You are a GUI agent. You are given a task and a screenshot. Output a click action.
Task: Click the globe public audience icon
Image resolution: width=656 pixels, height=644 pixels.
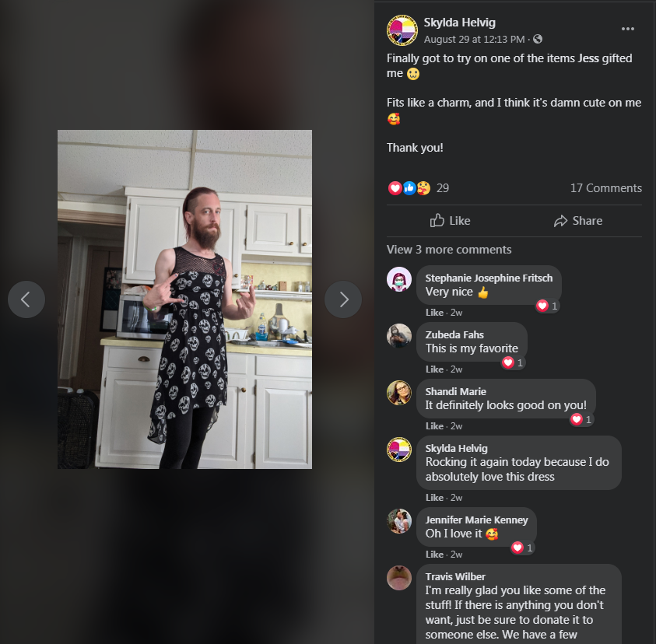click(538, 39)
